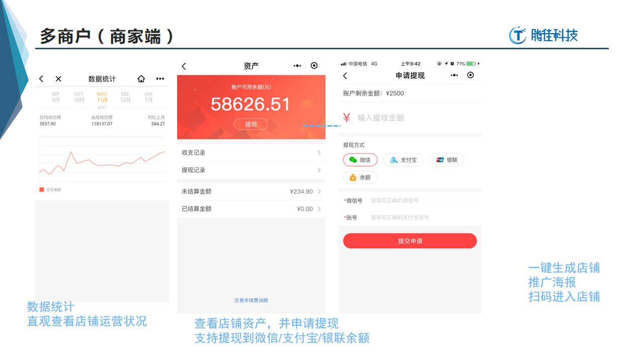Click the 输入提现金额 amount field

(413, 118)
